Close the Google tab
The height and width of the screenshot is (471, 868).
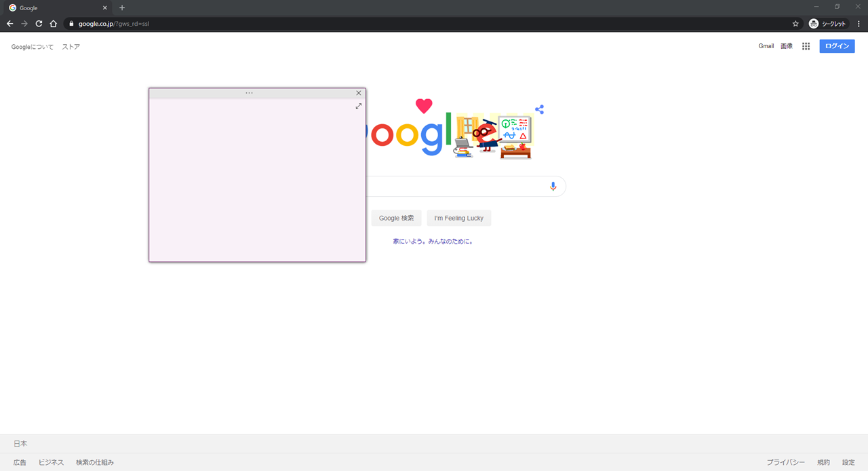tap(104, 8)
